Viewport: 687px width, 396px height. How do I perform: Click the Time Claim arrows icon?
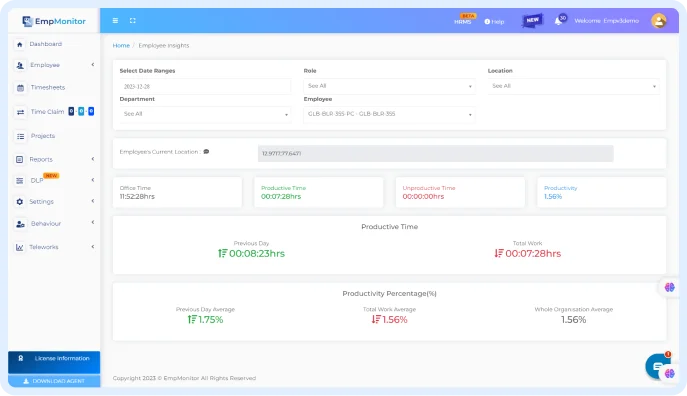(x=20, y=112)
